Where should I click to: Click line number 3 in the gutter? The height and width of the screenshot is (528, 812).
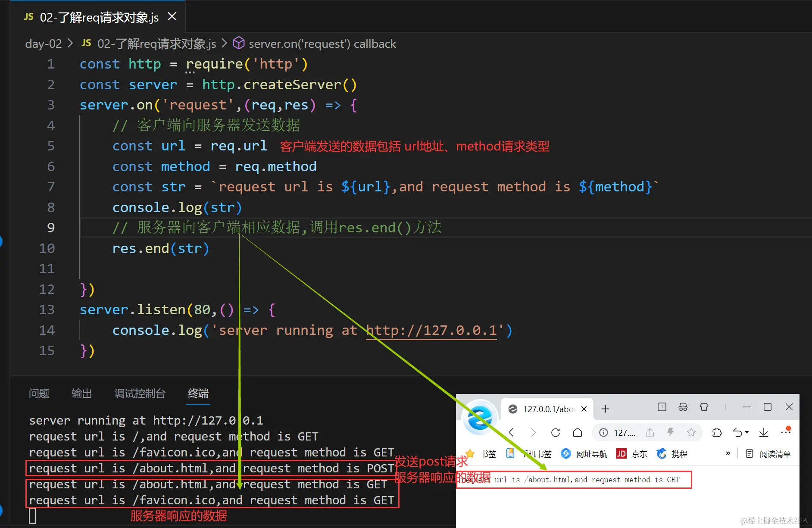coord(51,105)
